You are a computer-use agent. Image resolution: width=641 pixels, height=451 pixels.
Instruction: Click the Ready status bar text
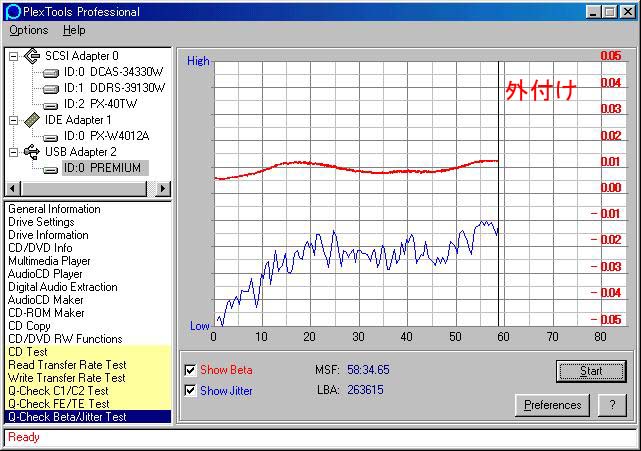24,437
